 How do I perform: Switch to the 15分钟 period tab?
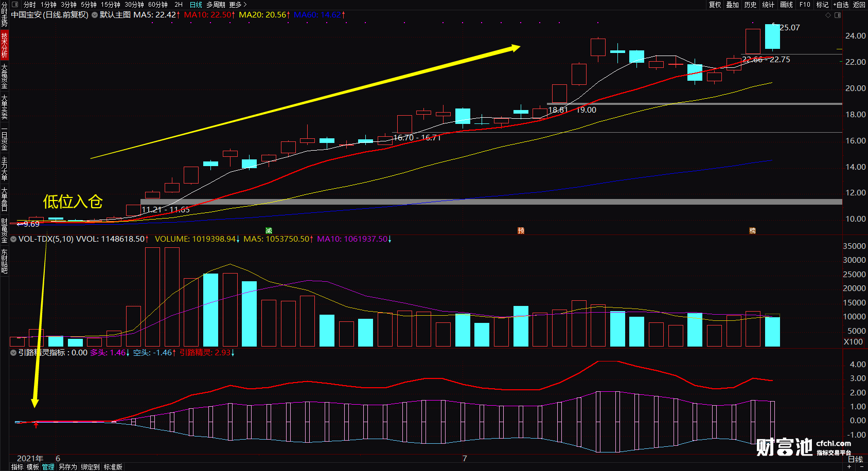(x=111, y=5)
